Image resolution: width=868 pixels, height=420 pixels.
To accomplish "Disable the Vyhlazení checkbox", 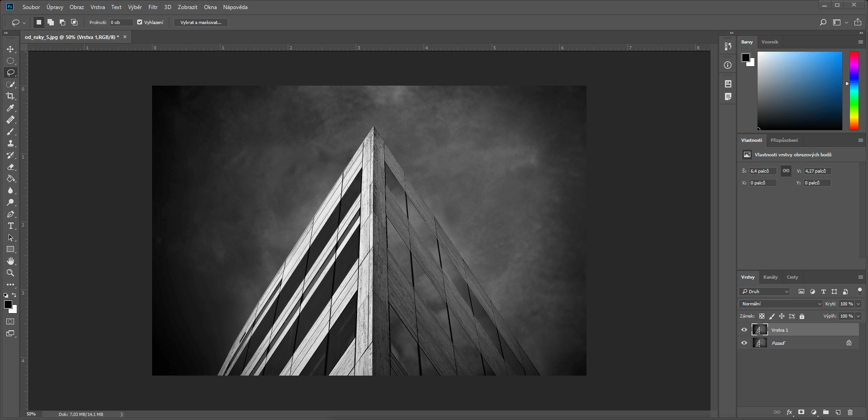I will pos(140,22).
